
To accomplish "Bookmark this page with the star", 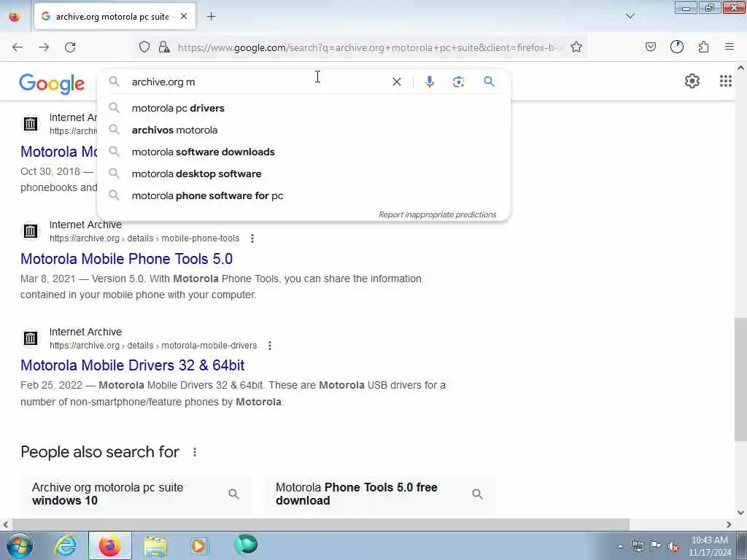I will click(x=576, y=47).
